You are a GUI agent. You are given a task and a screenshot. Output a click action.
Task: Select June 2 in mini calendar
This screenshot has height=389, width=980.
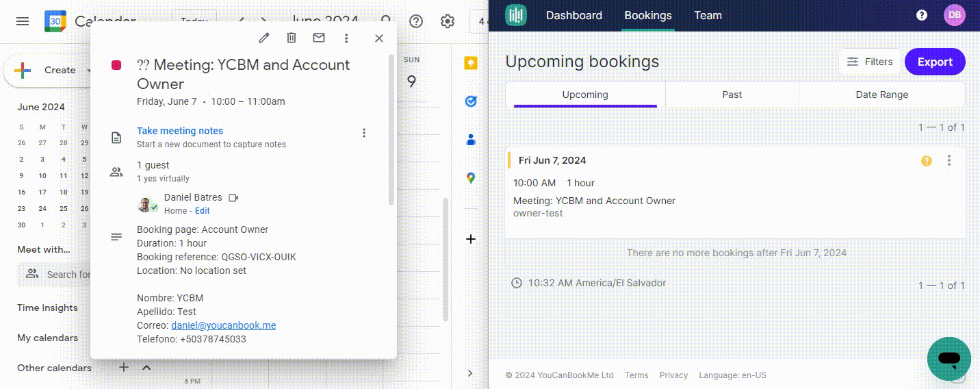(x=21, y=159)
